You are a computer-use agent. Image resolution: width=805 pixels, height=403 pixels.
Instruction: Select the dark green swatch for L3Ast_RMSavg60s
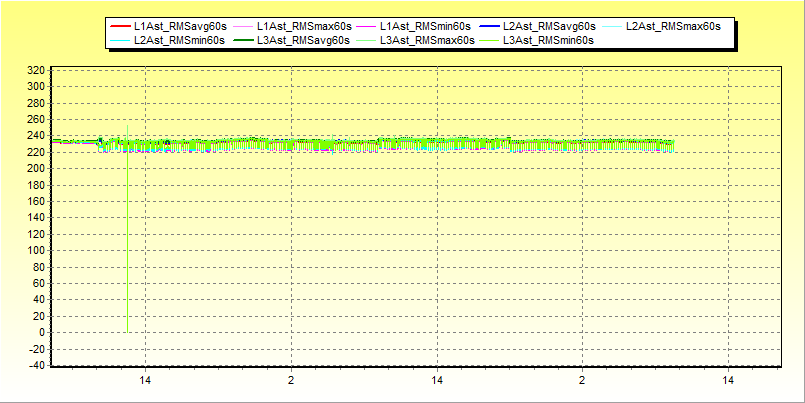[x=243, y=40]
